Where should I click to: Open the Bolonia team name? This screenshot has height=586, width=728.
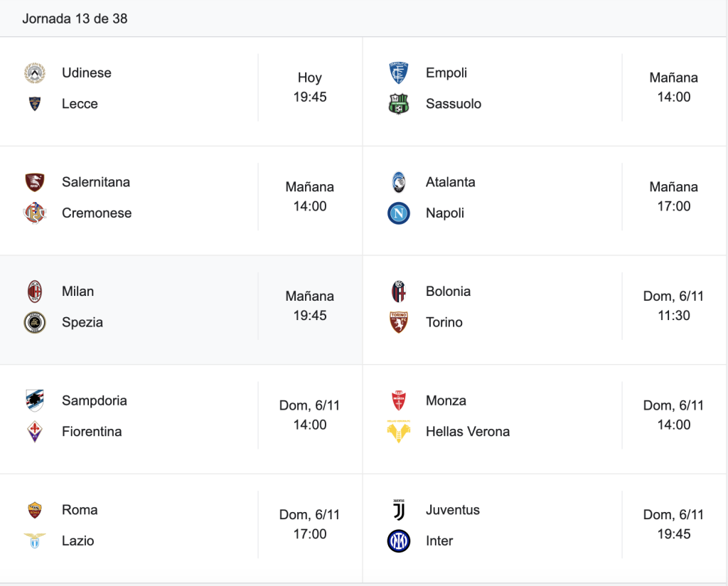[x=448, y=292]
